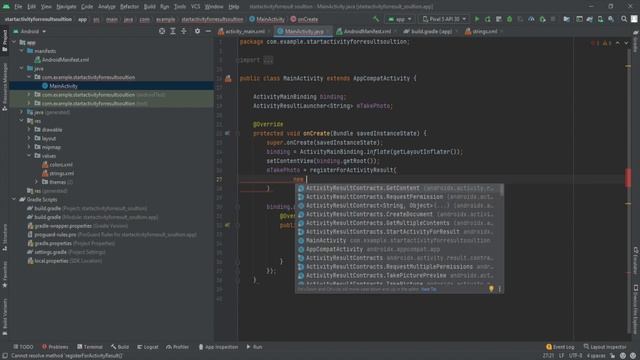Open the Build Variants side tab
This screenshot has width=640, height=360.
coord(4,317)
